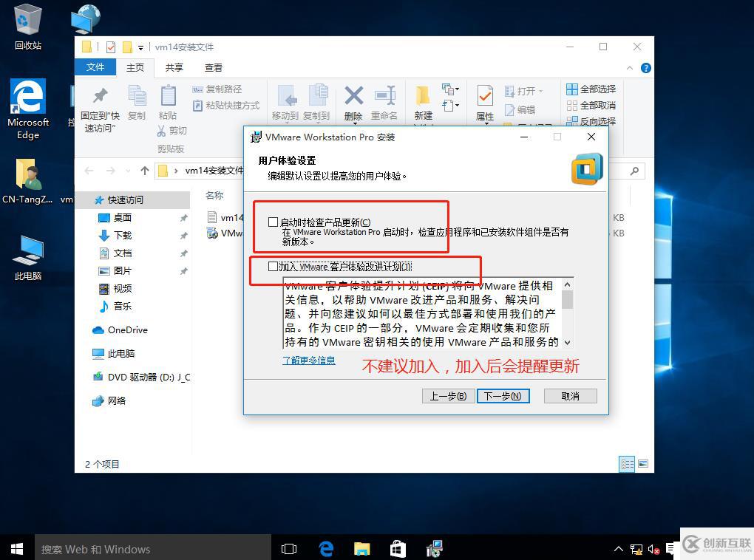Click the learn more information link
This screenshot has height=560, width=754.
tap(309, 361)
